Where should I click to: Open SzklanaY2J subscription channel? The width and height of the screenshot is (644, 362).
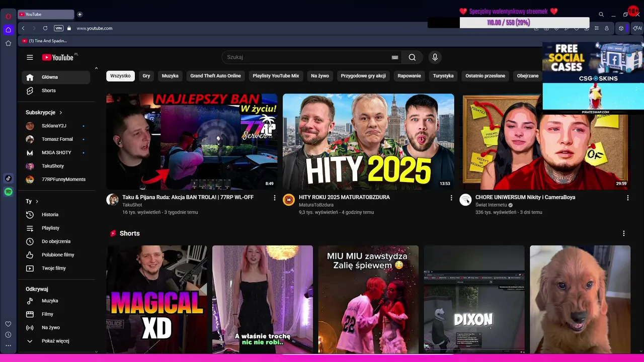pyautogui.click(x=56, y=126)
